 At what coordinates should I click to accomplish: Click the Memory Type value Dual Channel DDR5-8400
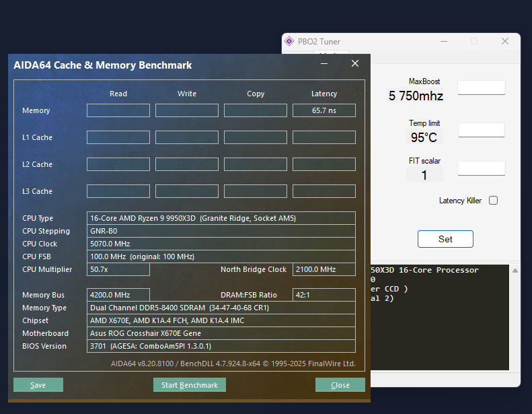[221, 308]
